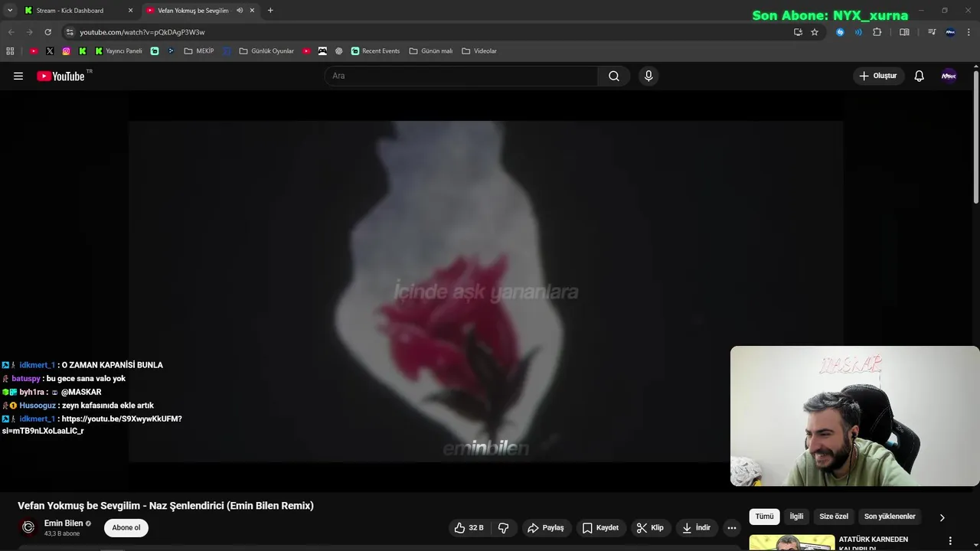
Task: Open the reading mode side panel icon
Action: 904,32
